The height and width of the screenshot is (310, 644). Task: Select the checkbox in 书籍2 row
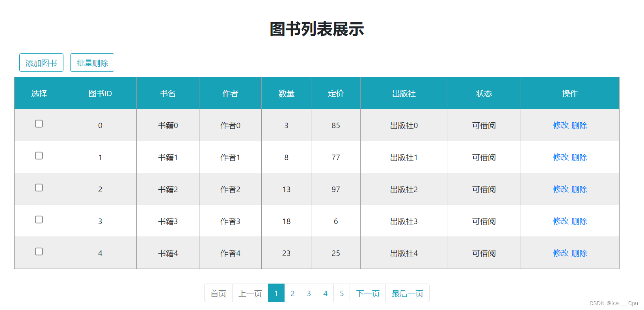39,188
